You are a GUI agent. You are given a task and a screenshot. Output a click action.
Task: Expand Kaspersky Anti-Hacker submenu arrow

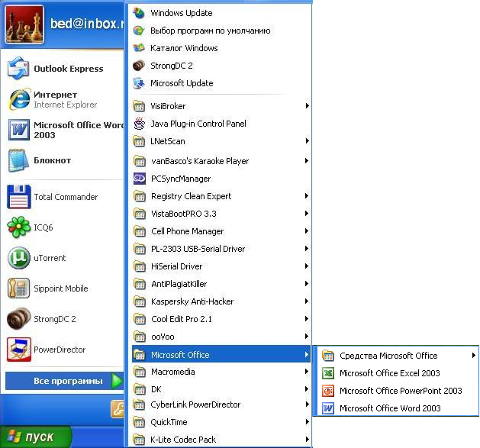click(x=307, y=301)
